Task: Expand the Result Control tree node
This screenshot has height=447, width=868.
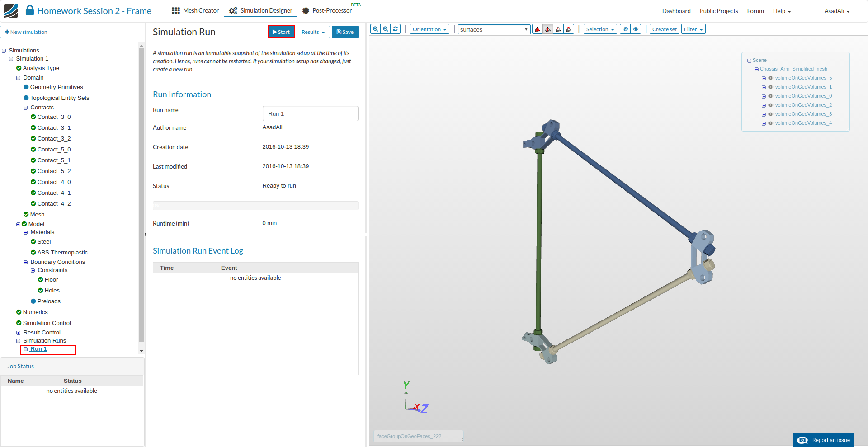Action: click(x=19, y=333)
